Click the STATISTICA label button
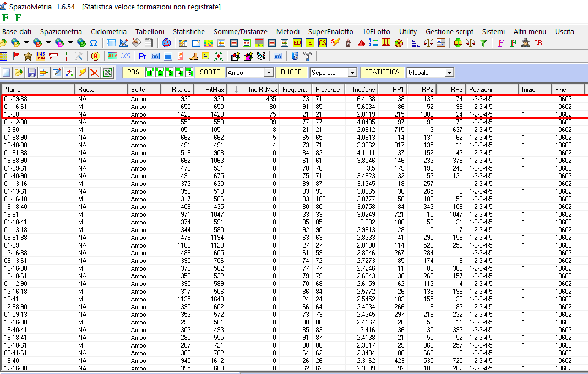 click(x=382, y=73)
